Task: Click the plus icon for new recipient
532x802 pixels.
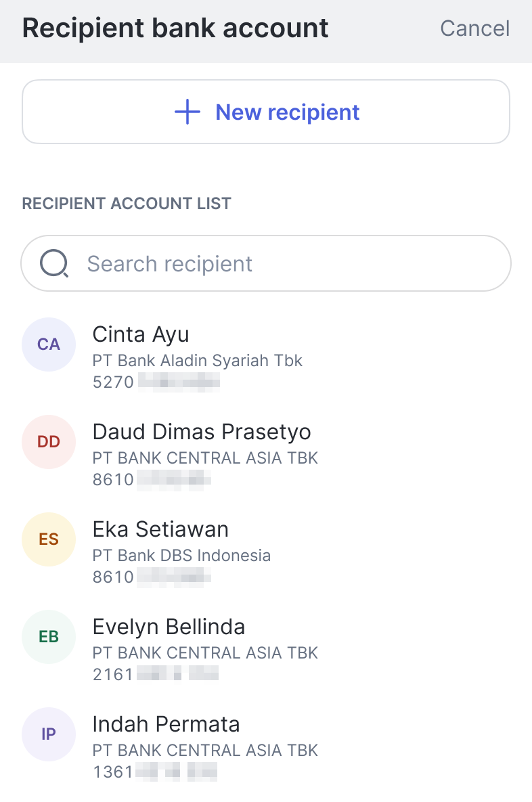Action: [187, 112]
